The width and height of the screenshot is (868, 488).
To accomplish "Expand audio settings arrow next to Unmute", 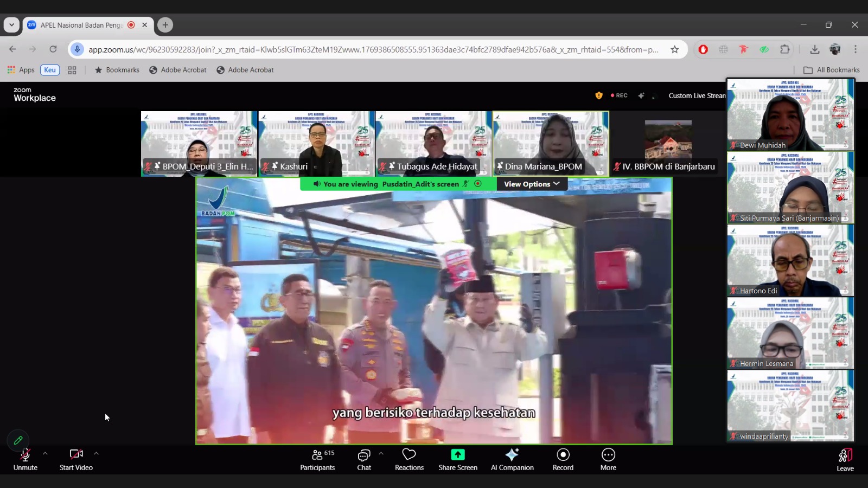I will pyautogui.click(x=45, y=453).
